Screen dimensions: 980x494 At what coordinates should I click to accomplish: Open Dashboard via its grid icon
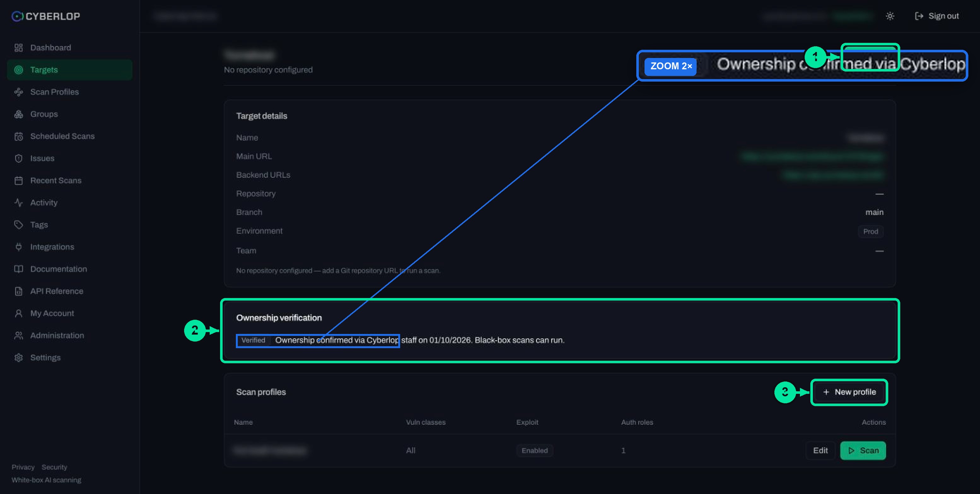click(19, 48)
